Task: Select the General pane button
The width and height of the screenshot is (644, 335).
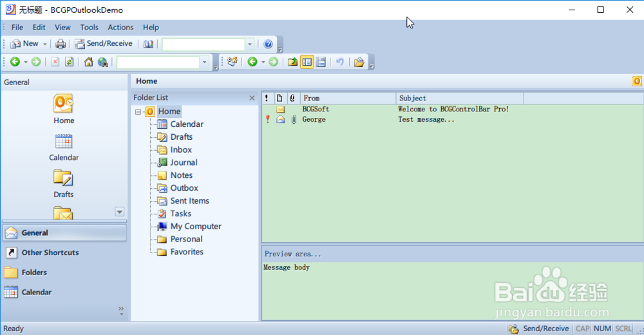Action: coord(64,233)
